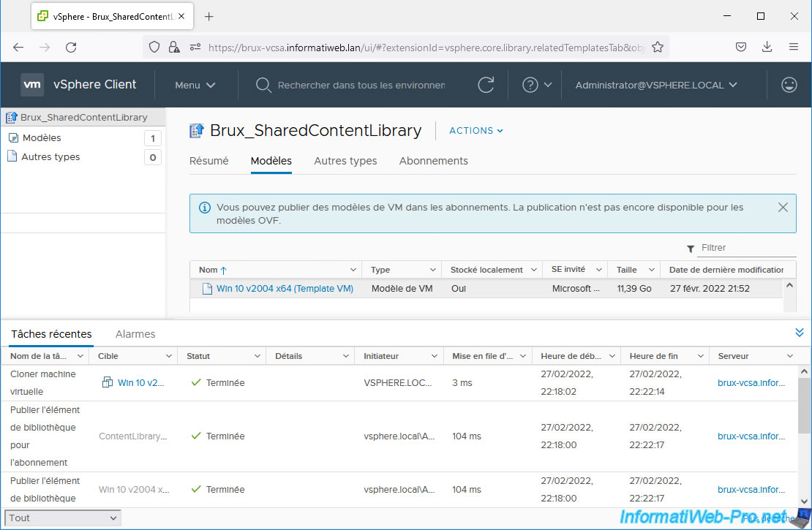
Task: Go back with browser back arrow
Action: point(18,48)
